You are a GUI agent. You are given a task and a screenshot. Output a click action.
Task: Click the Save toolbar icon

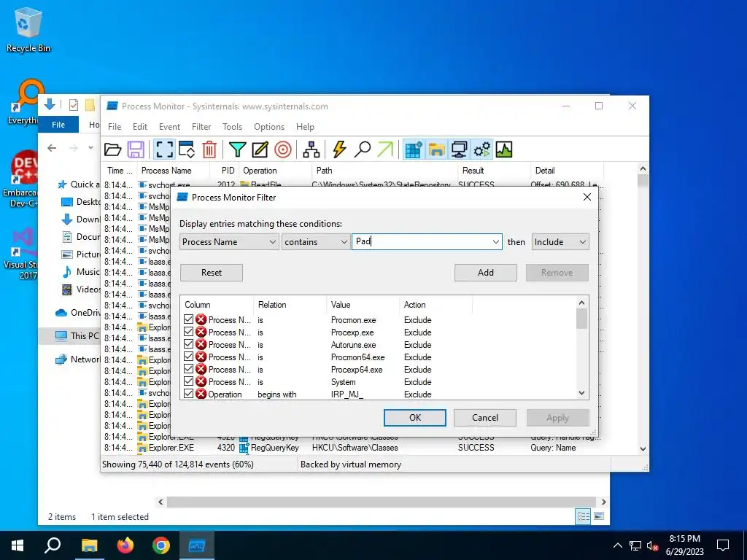(x=136, y=149)
